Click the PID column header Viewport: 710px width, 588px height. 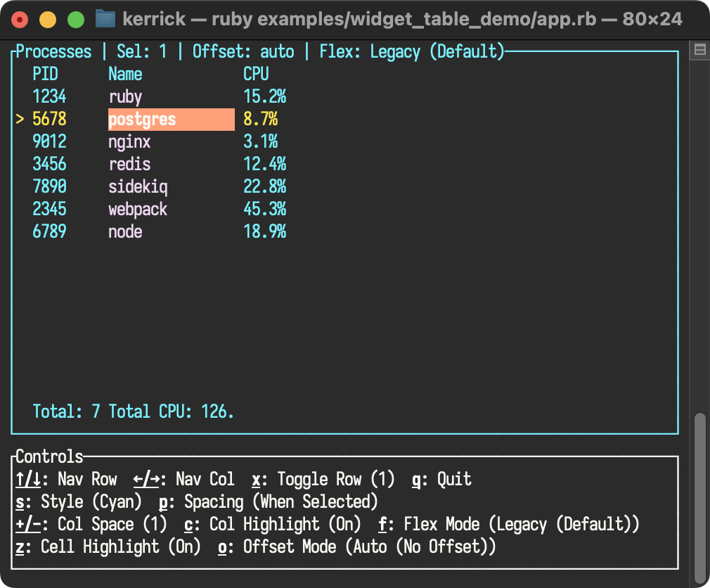pos(45,74)
